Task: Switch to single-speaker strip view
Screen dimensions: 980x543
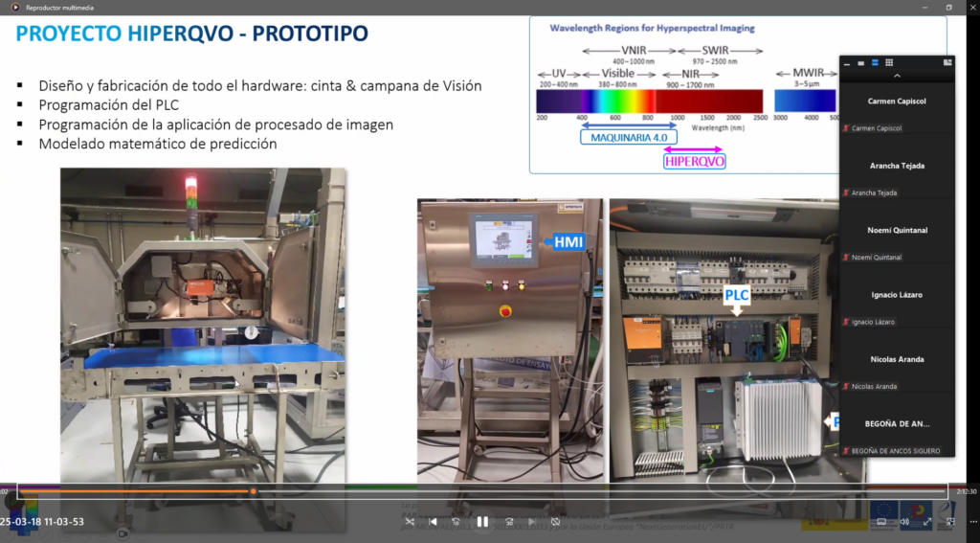Action: (861, 62)
